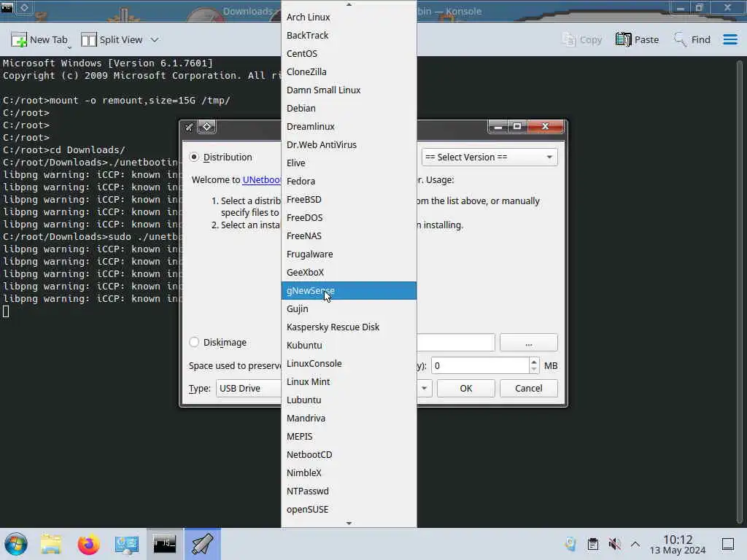Screen dimensions: 747x560
Task: Click the browse '...' button
Action: pos(528,343)
